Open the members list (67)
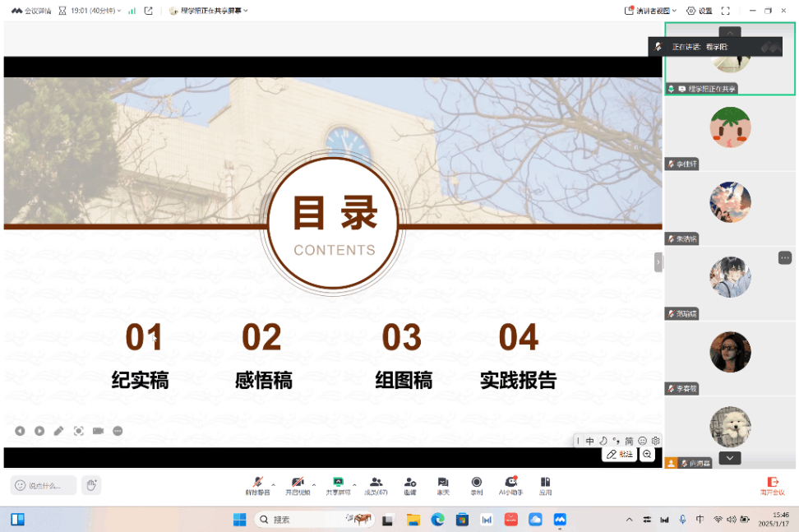This screenshot has width=799, height=532. (x=376, y=483)
